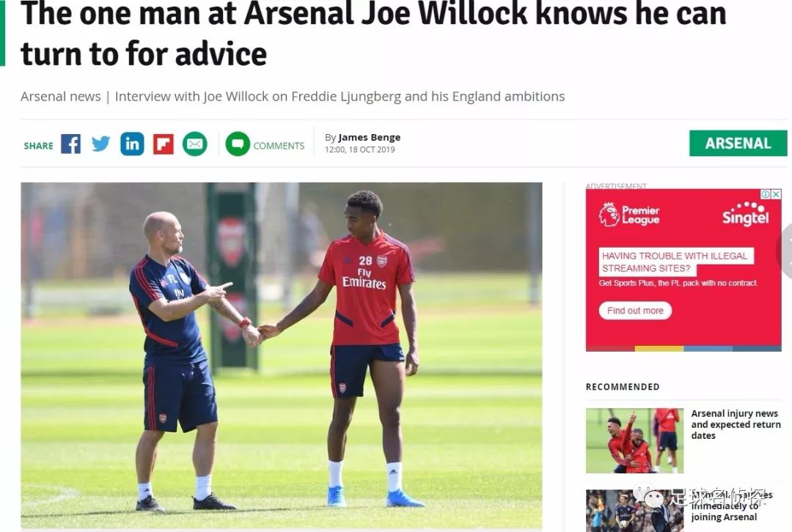The width and height of the screenshot is (792, 532).
Task: Click the illegal streaming sites ad text
Action: [x=676, y=262]
